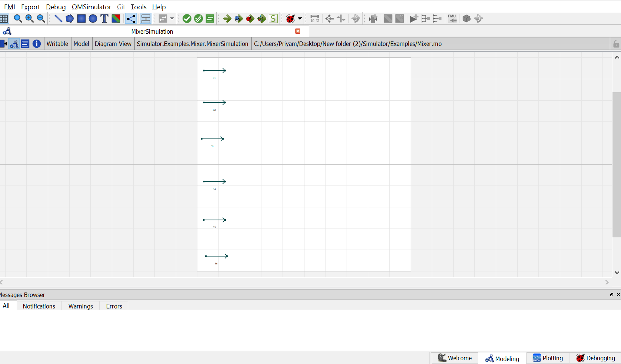Click the gray 3D cube toolbar icon
Image resolution: width=621 pixels, height=364 pixels.
coord(467,19)
